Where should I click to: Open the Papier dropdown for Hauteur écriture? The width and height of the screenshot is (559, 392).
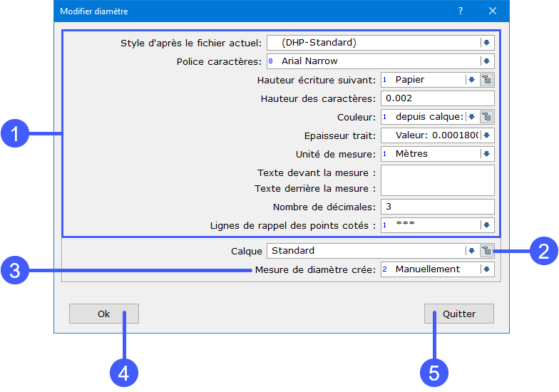click(471, 80)
